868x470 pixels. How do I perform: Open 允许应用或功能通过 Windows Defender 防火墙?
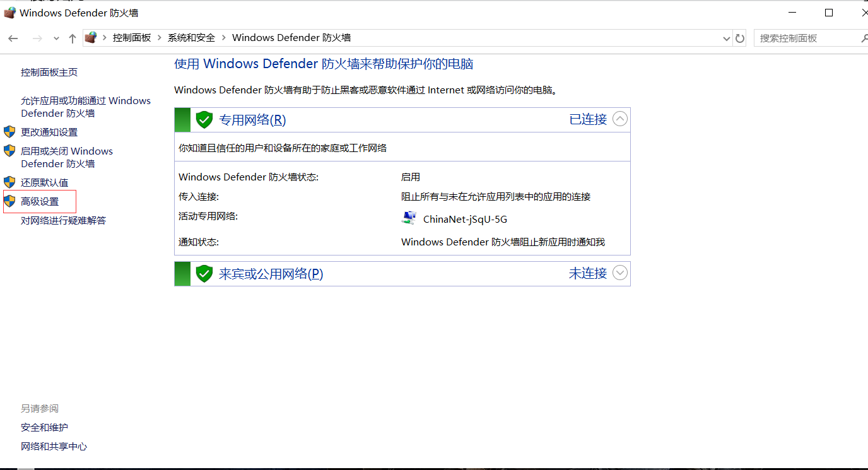tap(86, 107)
